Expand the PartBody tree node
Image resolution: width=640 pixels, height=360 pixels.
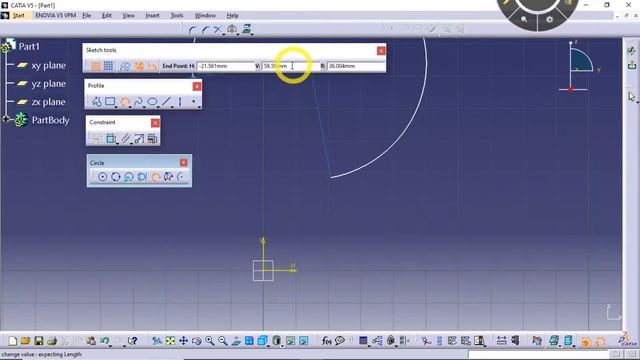(x=6, y=120)
